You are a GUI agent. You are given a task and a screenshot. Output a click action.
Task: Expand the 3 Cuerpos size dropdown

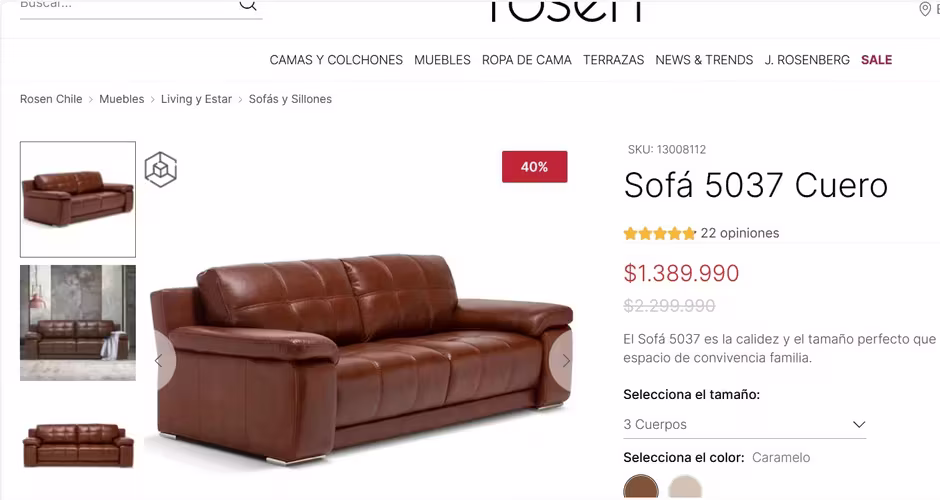point(744,424)
